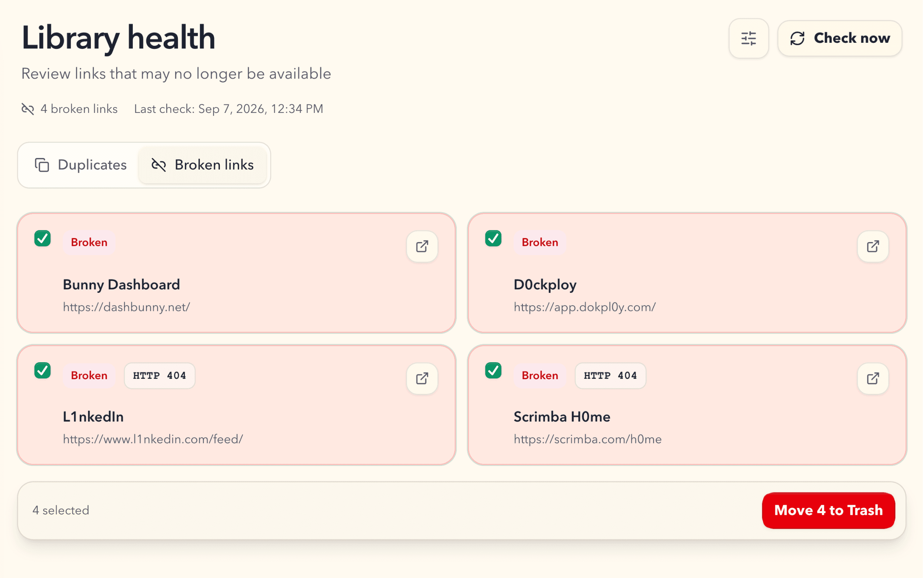
Task: Switch to the Duplicates tab
Action: point(80,165)
